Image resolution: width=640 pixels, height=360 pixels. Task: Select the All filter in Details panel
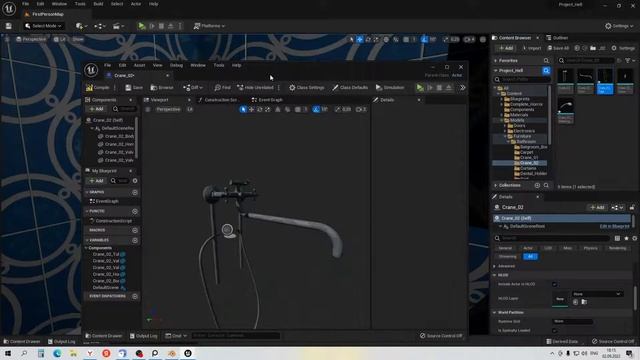(x=530, y=257)
